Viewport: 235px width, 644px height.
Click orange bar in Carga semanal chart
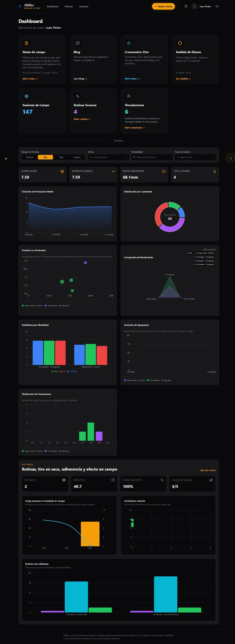tap(90, 534)
